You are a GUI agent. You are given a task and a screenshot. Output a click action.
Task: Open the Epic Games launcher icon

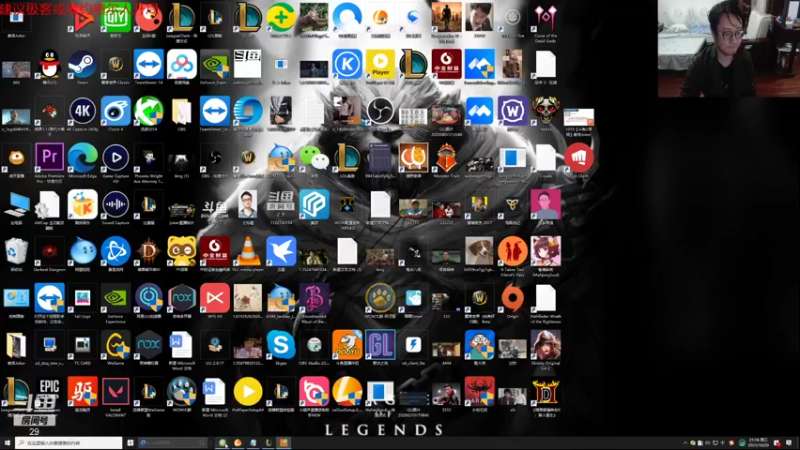(x=49, y=392)
